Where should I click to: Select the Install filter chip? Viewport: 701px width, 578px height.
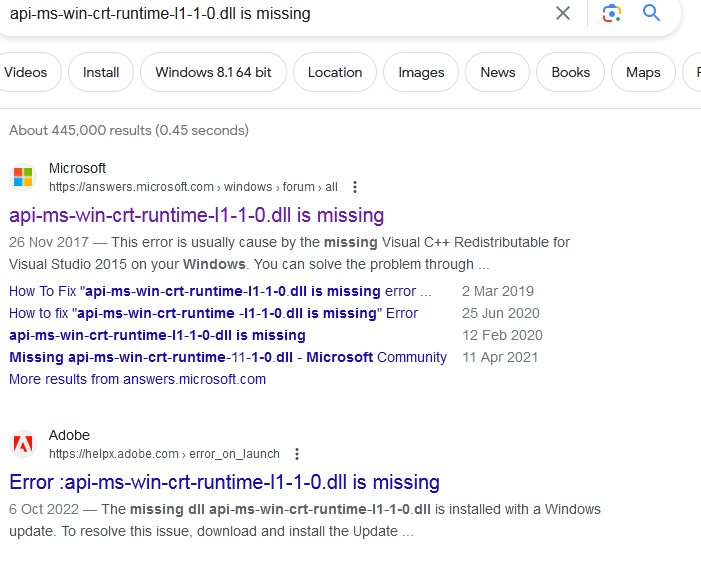[101, 72]
